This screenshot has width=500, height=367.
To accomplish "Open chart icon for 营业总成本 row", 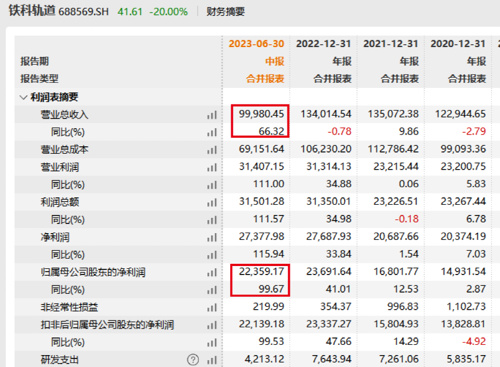I will coord(212,150).
